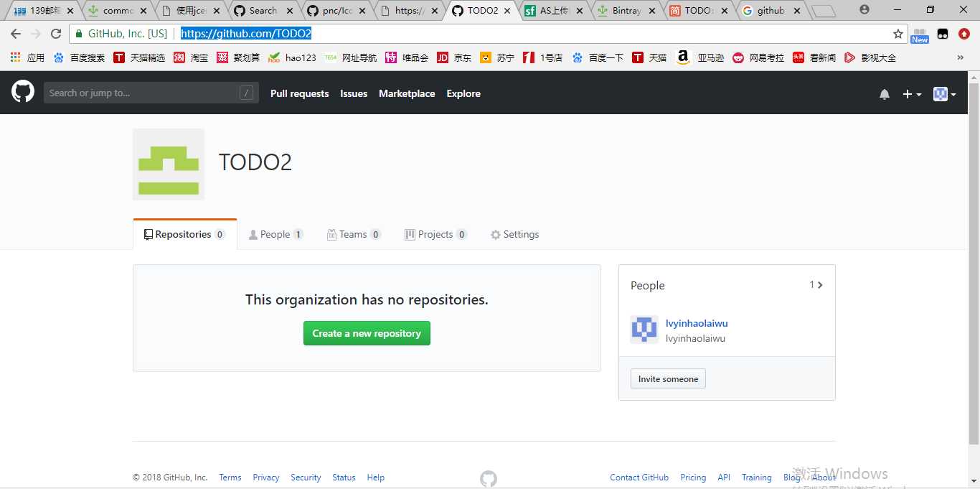Image resolution: width=980 pixels, height=489 pixels.
Task: Select the Repositories tab
Action: (x=184, y=234)
